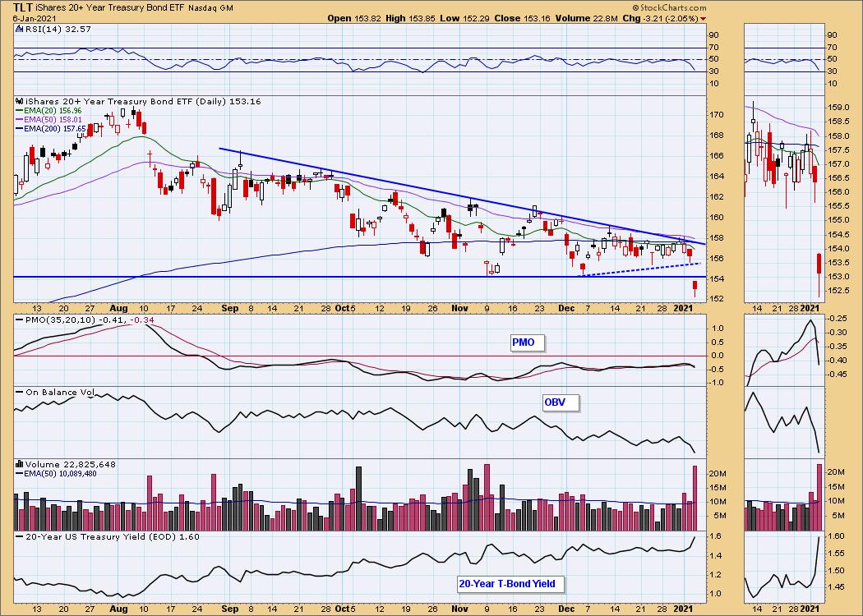This screenshot has width=863, height=616.
Task: Click the Low 152.29 value
Action: coord(464,18)
